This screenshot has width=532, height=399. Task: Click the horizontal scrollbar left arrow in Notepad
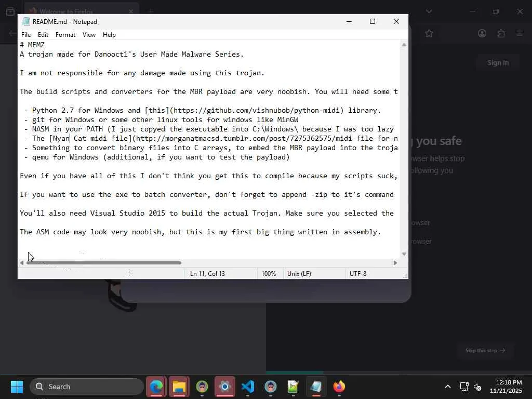pos(22,262)
